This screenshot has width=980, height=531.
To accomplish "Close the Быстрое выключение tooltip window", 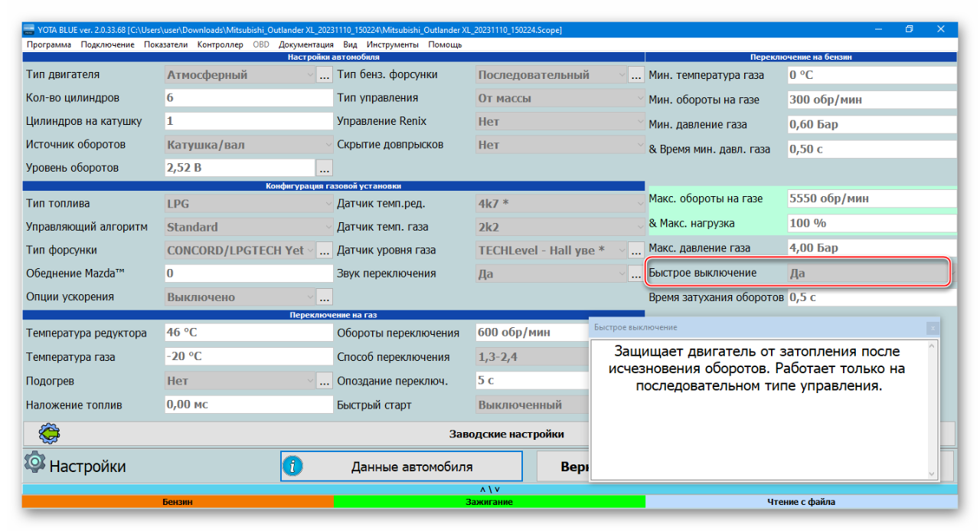I will [932, 328].
